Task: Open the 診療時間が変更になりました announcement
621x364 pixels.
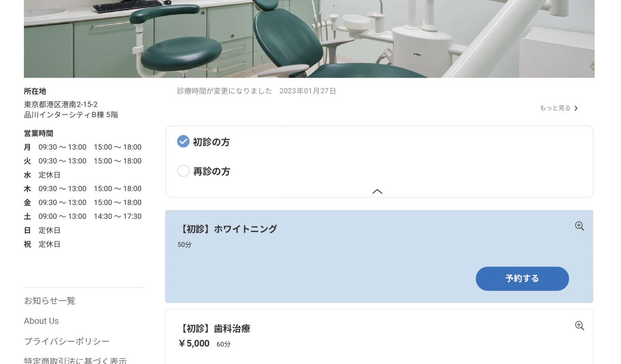Action: [224, 91]
